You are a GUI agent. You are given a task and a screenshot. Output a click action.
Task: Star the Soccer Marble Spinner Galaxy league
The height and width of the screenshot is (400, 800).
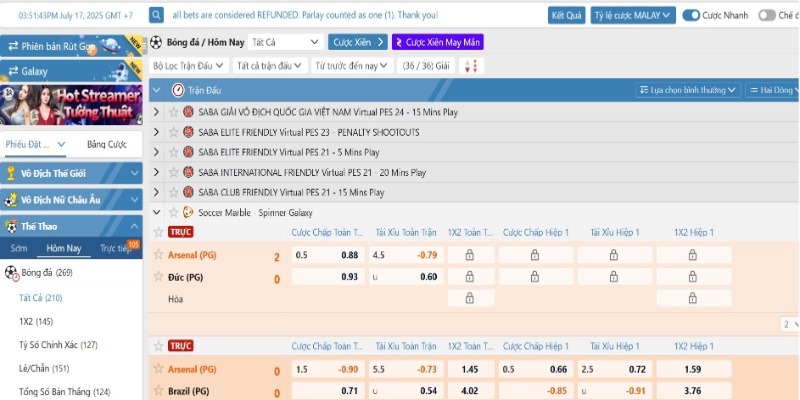[173, 212]
